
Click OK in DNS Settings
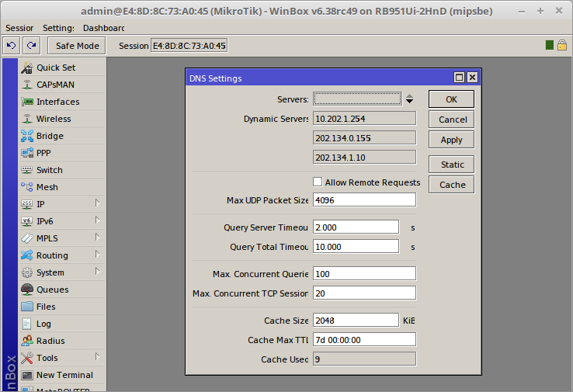click(x=451, y=99)
